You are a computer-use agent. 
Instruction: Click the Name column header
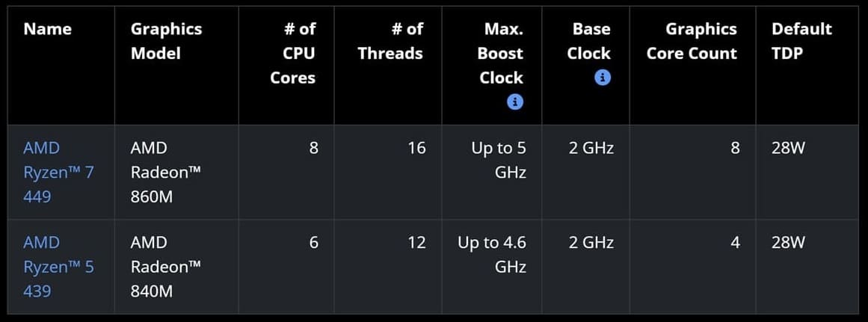point(48,29)
